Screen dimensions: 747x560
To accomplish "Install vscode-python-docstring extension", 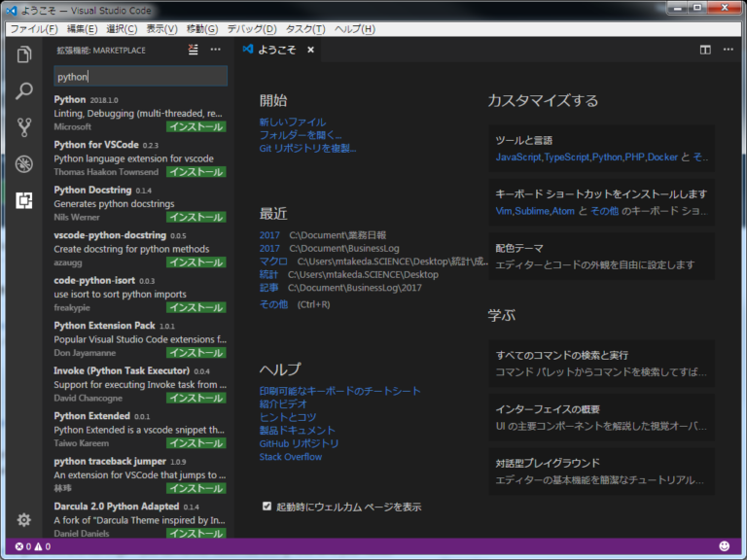I will pos(196,262).
